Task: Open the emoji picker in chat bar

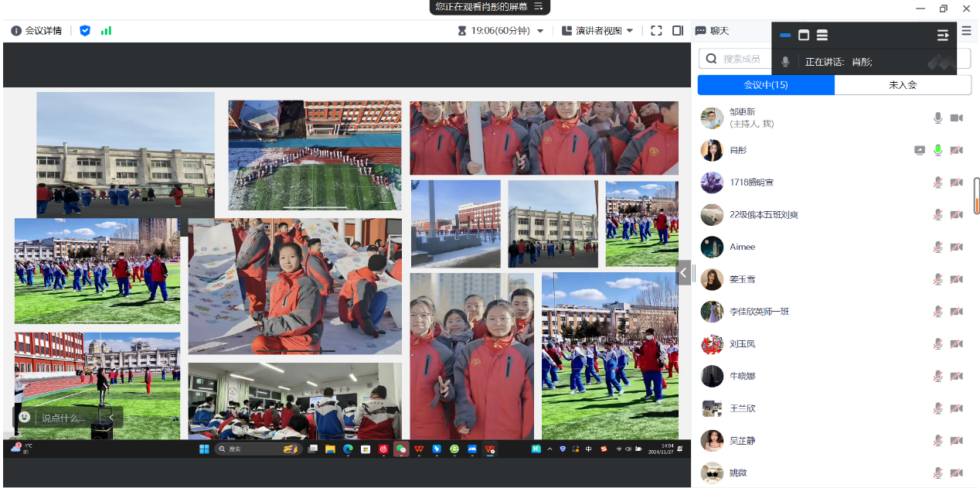Action: [25, 418]
